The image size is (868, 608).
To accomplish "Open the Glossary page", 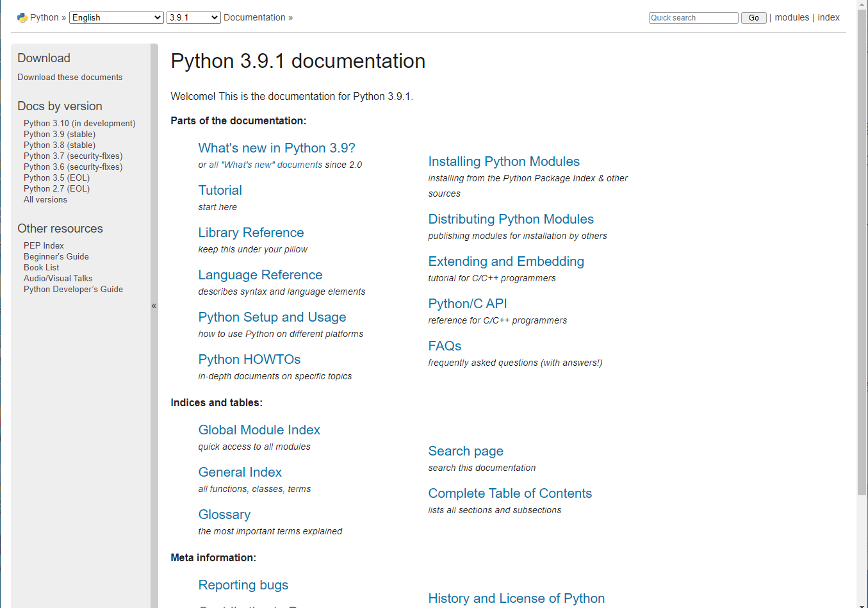I will [224, 514].
